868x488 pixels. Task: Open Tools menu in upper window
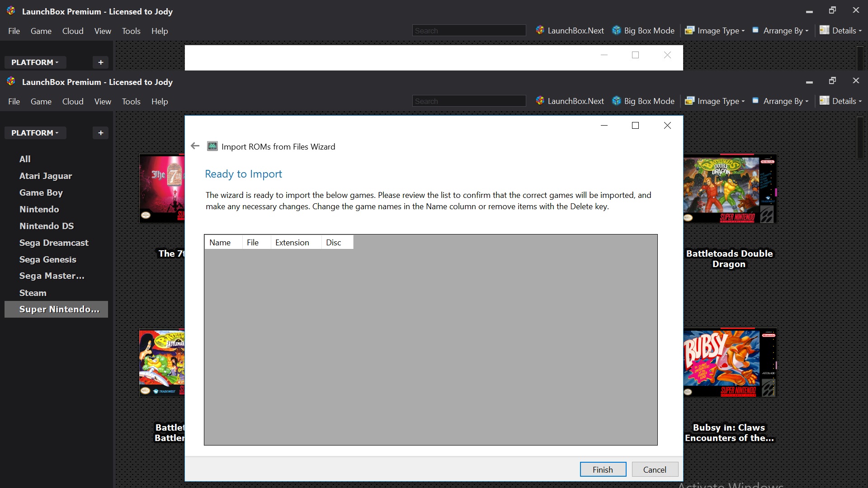click(131, 31)
